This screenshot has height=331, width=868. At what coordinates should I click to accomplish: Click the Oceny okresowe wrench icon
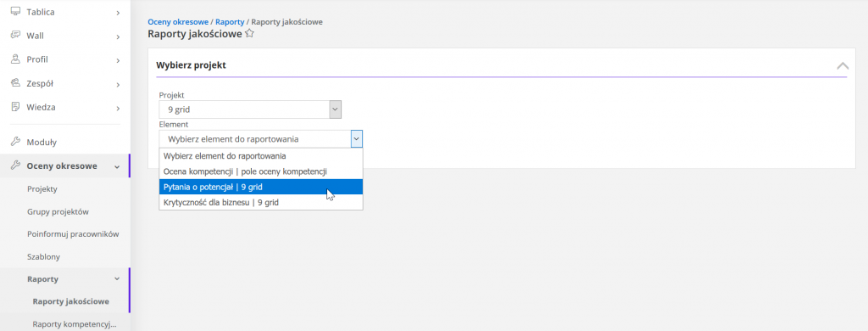point(15,165)
